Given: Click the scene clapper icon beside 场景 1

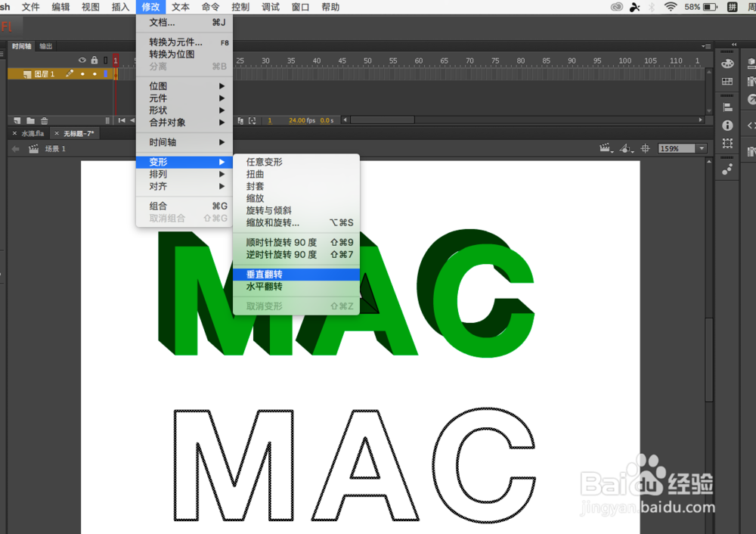Looking at the screenshot, I should point(33,149).
